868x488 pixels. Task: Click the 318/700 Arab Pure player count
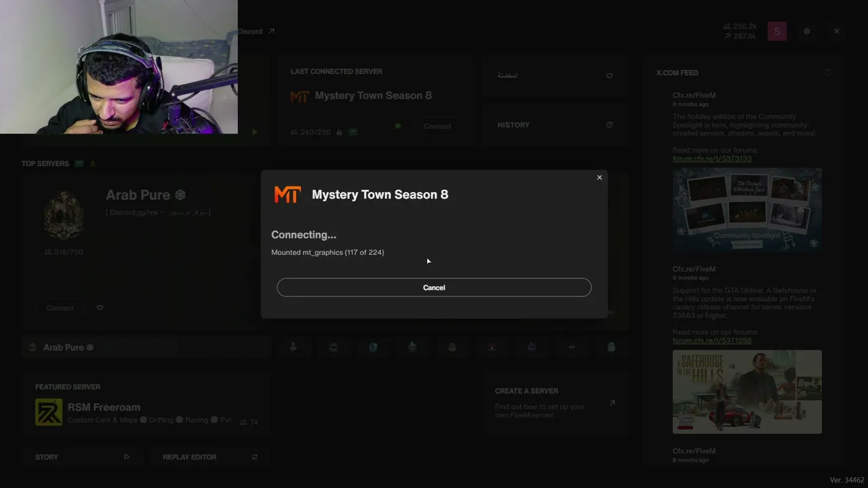[64, 252]
